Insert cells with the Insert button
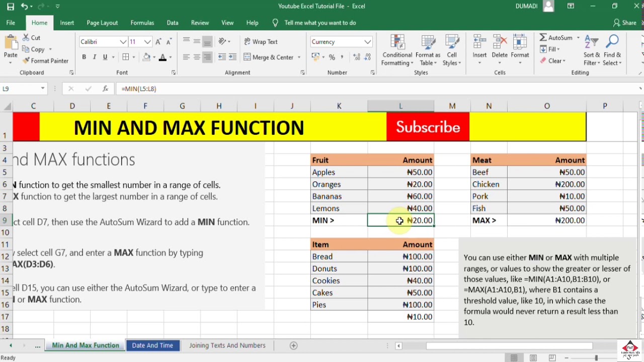644x362 pixels. tap(479, 49)
